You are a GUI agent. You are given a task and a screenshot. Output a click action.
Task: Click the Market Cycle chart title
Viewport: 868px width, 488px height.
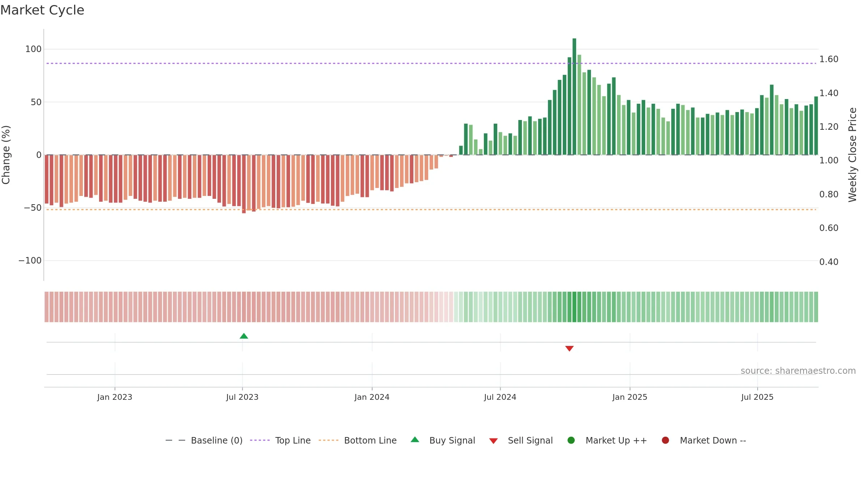pyautogui.click(x=42, y=10)
